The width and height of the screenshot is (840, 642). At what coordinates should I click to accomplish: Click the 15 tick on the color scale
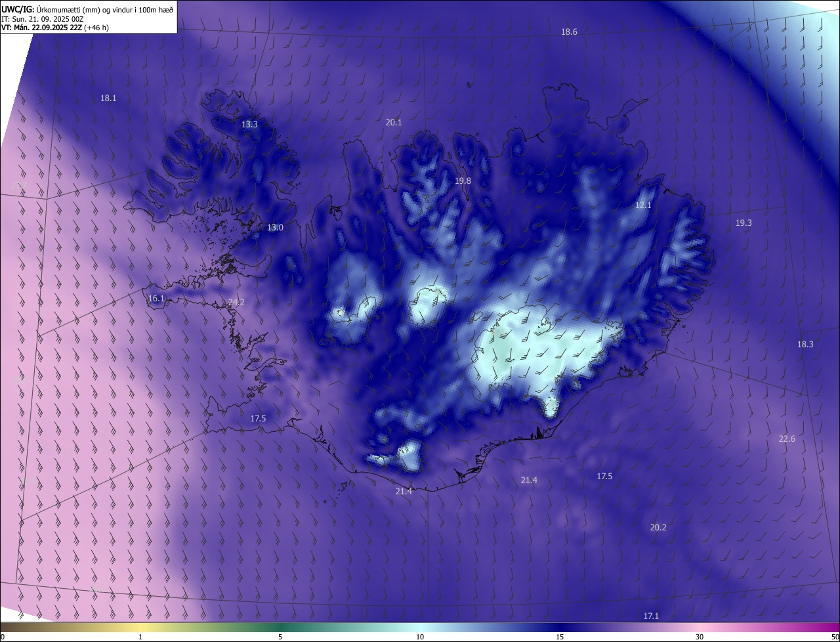point(560,637)
